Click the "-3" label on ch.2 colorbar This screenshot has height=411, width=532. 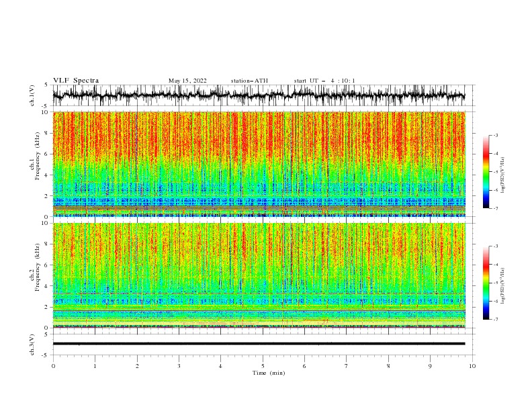click(496, 246)
